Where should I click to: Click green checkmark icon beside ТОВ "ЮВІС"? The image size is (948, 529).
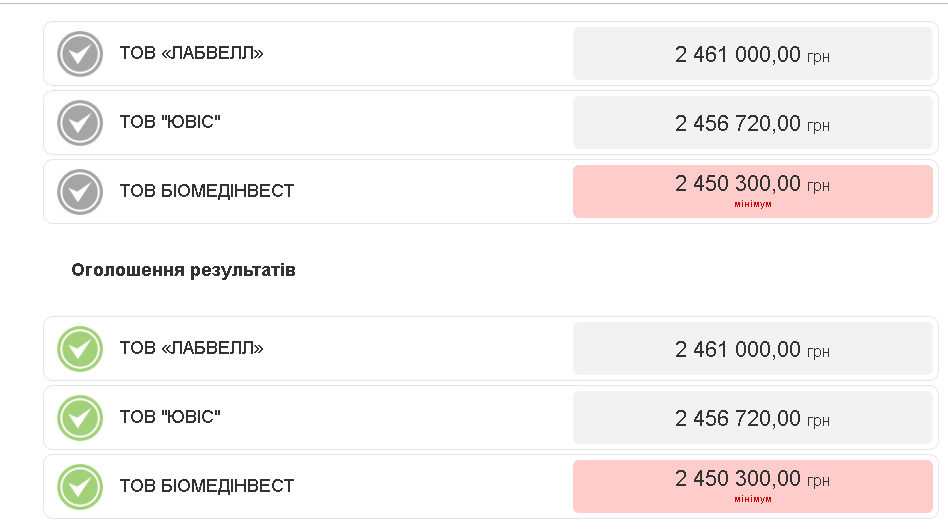point(80,418)
